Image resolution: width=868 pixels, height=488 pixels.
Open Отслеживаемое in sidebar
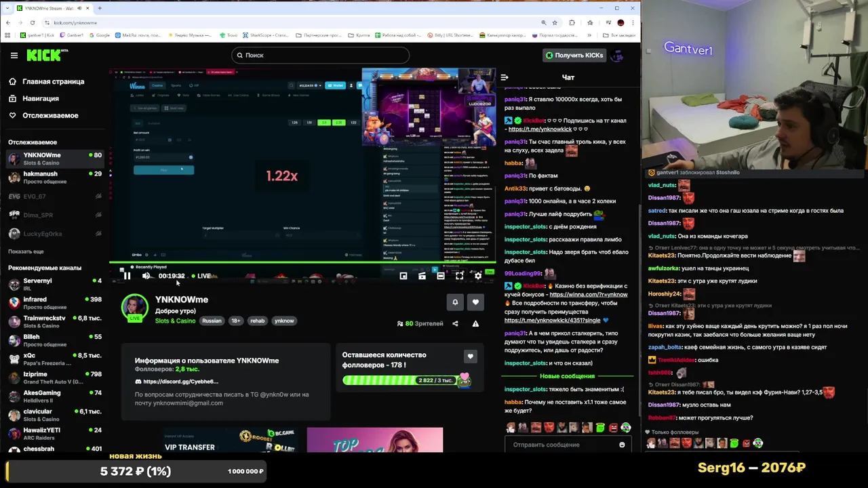pos(43,115)
